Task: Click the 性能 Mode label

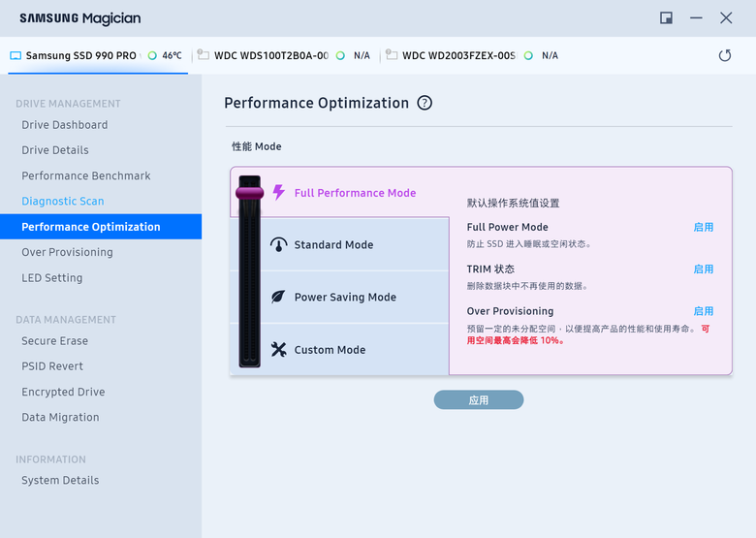Action: click(257, 146)
